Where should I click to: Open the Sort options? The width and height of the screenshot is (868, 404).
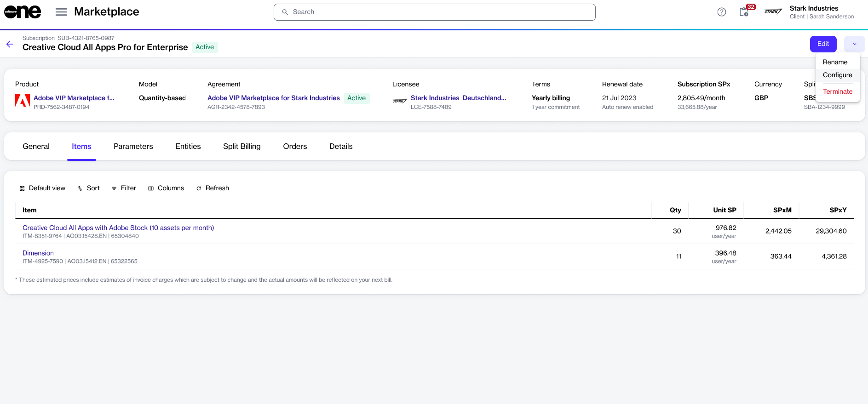pyautogui.click(x=89, y=188)
